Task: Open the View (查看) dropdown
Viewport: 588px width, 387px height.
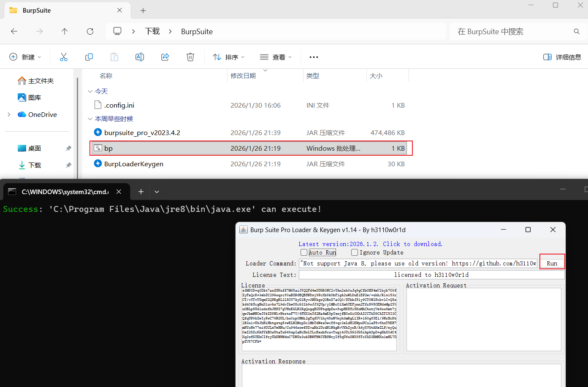Action: click(x=276, y=57)
